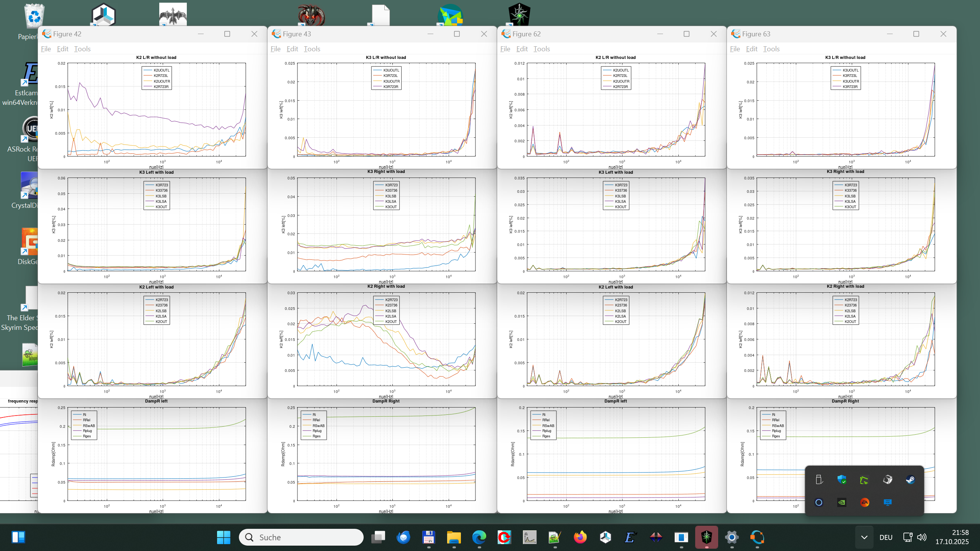
Task: Open Thunderbird from the taskbar
Action: pyautogui.click(x=403, y=537)
